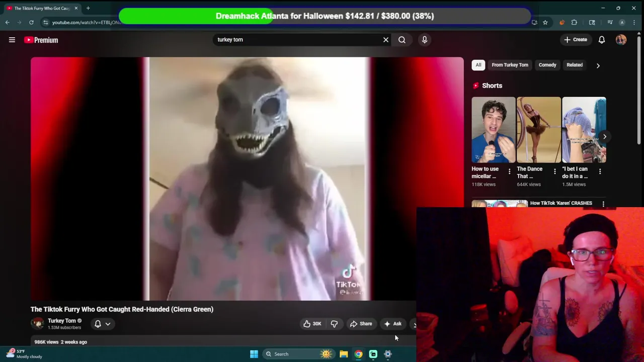
Task: Select the Comedy filter chip
Action: click(x=547, y=65)
